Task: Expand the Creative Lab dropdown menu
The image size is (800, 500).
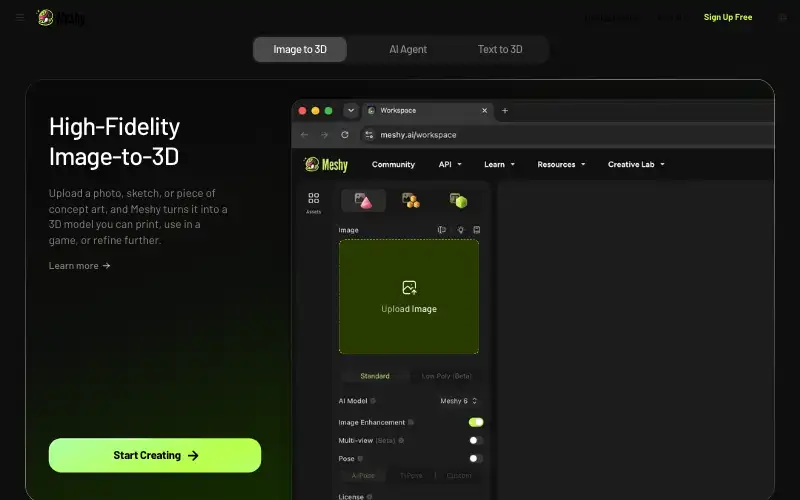Action: [x=636, y=164]
